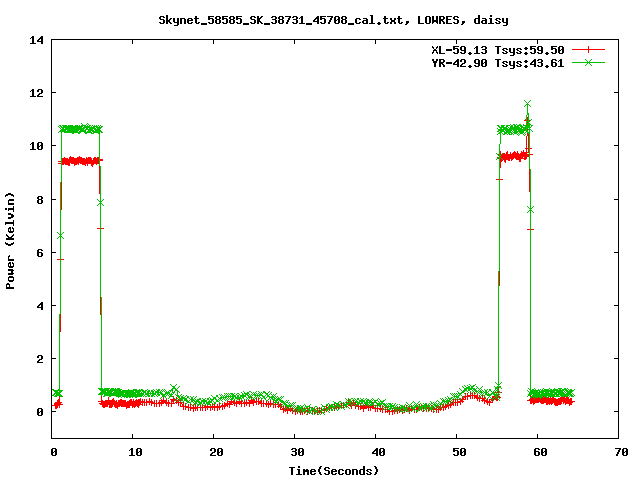Click the x-axis tick label 60
Image resolution: width=640 pixels, height=480 pixels.
pos(540,452)
